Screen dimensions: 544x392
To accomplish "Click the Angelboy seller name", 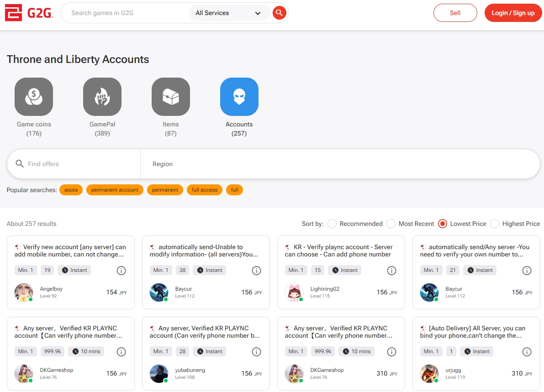I will (51, 289).
